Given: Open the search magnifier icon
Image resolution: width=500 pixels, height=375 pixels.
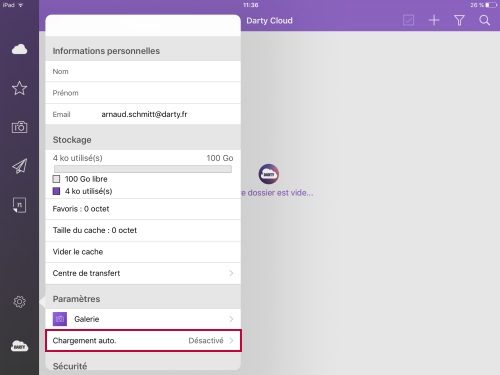Looking at the screenshot, I should click(x=484, y=20).
